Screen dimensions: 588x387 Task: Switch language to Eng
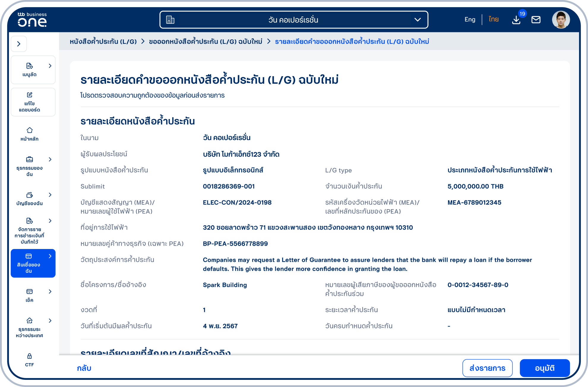coord(470,19)
